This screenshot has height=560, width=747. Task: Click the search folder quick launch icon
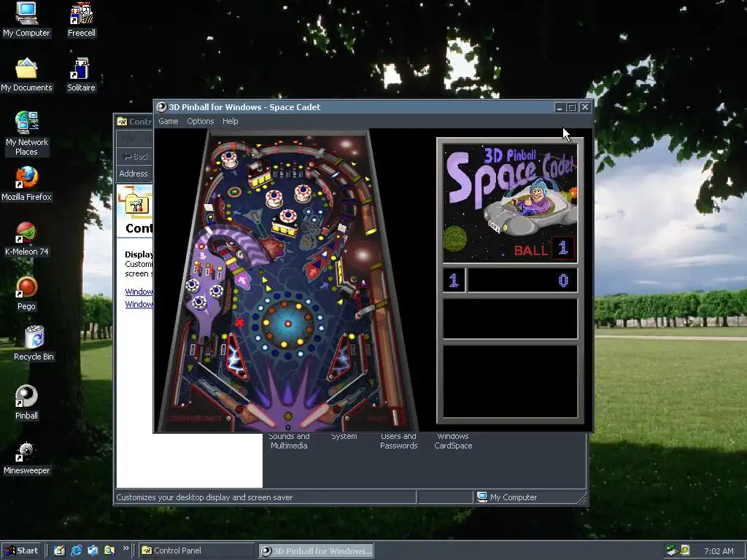click(x=109, y=551)
